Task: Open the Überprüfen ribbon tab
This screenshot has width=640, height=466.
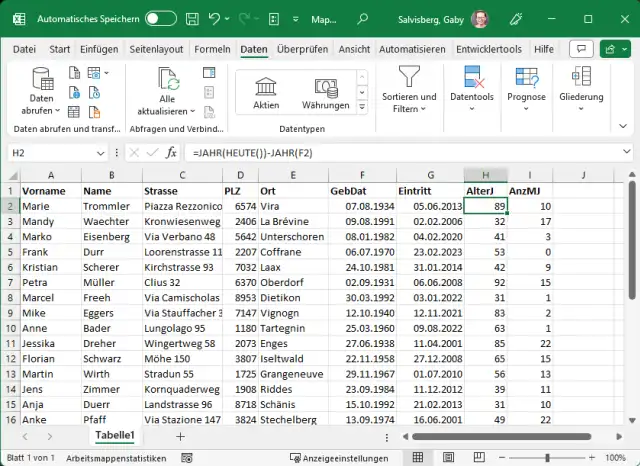Action: [302, 49]
